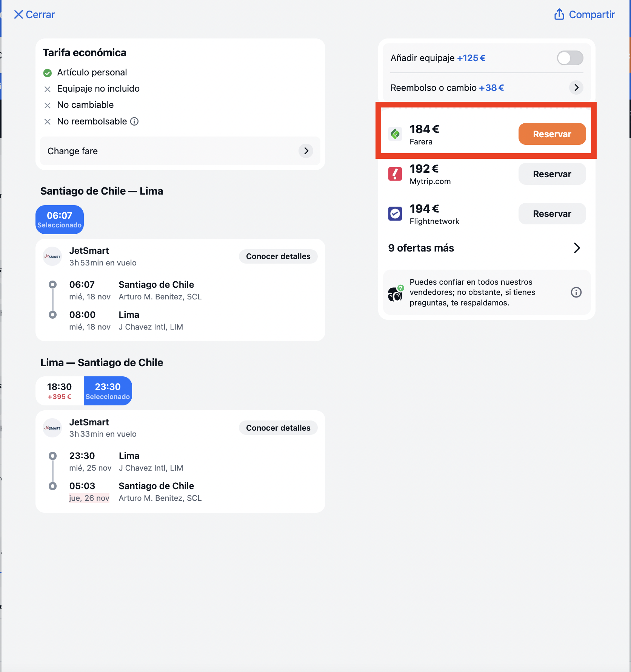Expand Reembolso o cambio options chevron

click(x=576, y=88)
